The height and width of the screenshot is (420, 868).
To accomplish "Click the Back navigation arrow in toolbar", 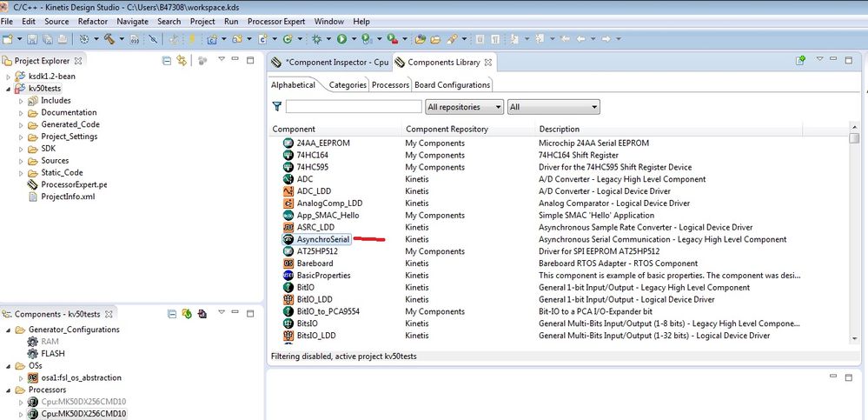I will click(580, 39).
